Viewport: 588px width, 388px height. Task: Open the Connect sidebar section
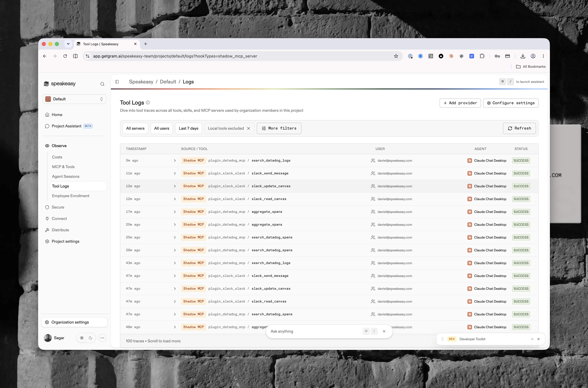click(x=59, y=218)
